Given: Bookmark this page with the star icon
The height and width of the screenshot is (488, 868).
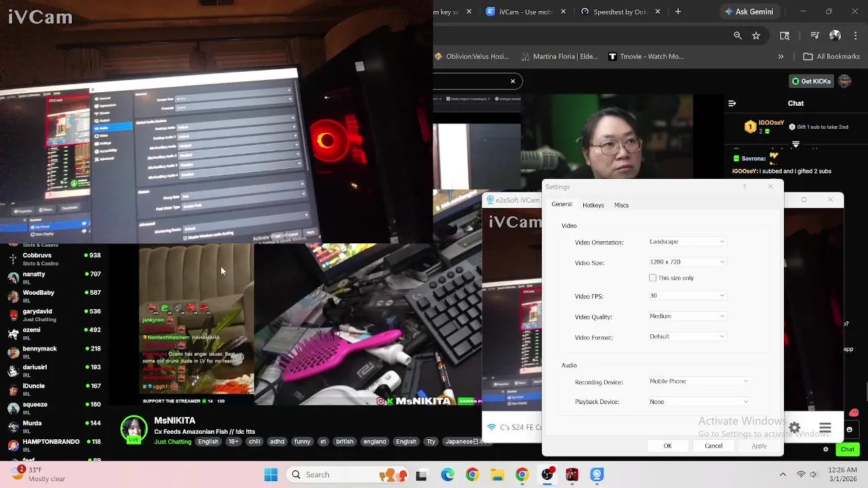Looking at the screenshot, I should [x=756, y=36].
